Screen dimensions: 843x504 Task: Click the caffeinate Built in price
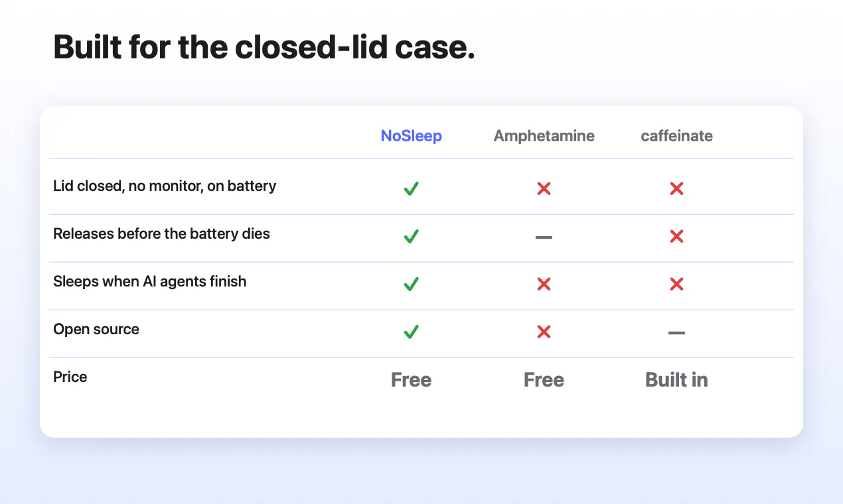(676, 380)
